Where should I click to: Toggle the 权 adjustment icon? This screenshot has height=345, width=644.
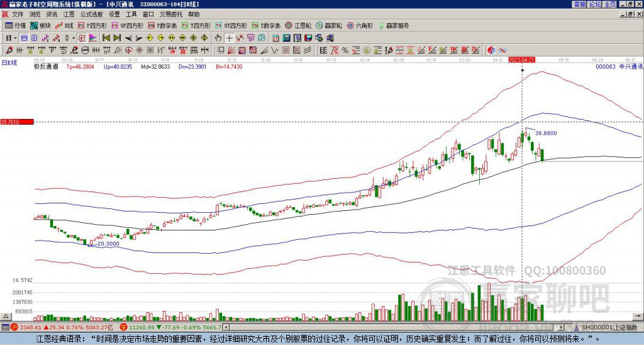[x=82, y=38]
